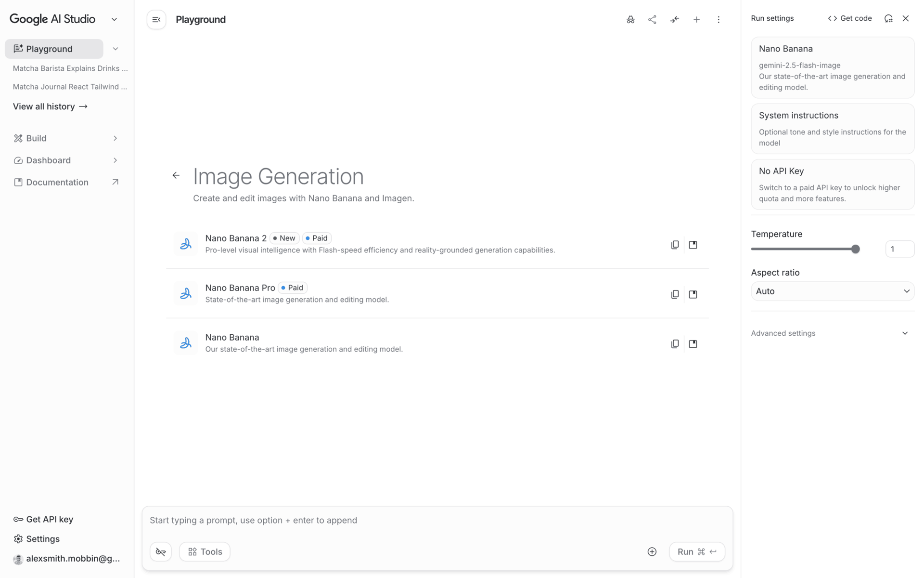The image size is (924, 578).
Task: Open Aspect ratio Auto dropdown
Action: [833, 291]
